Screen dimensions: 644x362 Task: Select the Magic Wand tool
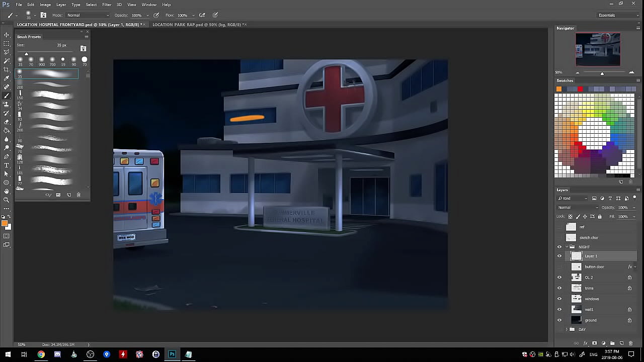point(7,61)
